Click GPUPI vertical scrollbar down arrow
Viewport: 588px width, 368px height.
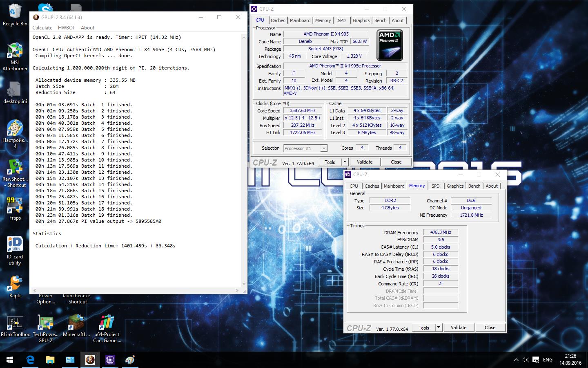point(244,283)
